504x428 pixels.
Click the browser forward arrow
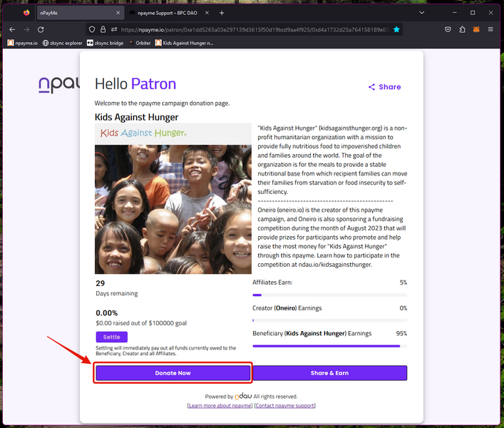26,29
